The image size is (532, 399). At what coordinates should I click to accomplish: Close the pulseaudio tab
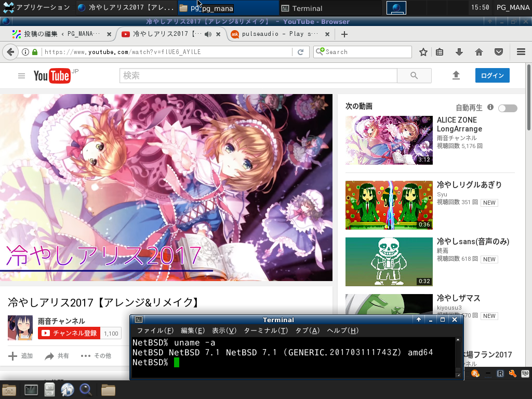pos(327,34)
